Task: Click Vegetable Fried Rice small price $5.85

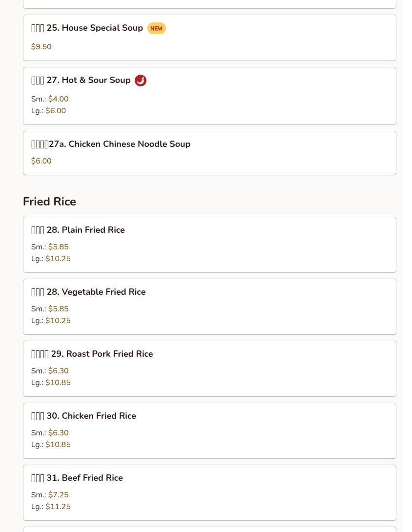Action: click(x=59, y=309)
